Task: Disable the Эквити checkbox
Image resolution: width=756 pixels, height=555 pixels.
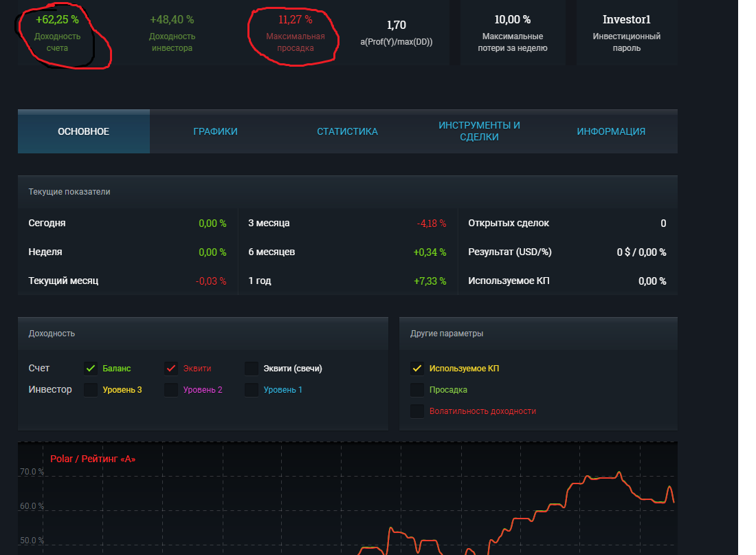Action: [171, 369]
